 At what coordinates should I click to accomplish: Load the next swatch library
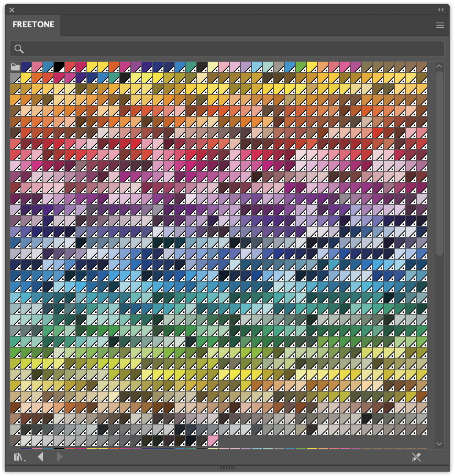click(60, 457)
